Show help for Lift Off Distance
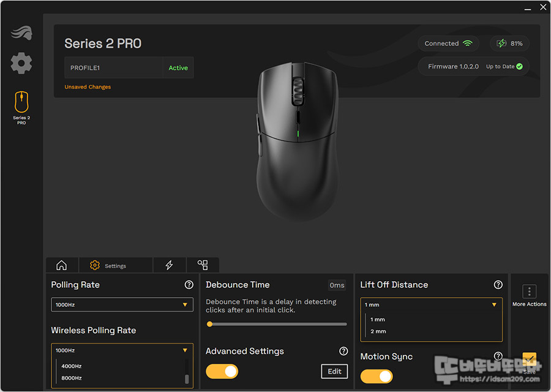The image size is (551, 392). point(498,285)
